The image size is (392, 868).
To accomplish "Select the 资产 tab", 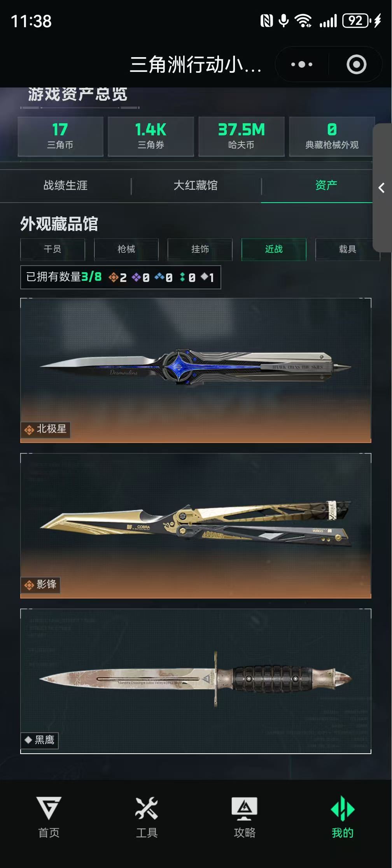I will [326, 185].
